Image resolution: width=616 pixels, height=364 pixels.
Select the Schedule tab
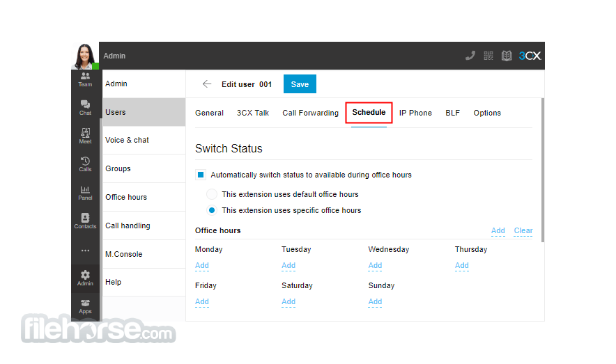(x=369, y=113)
